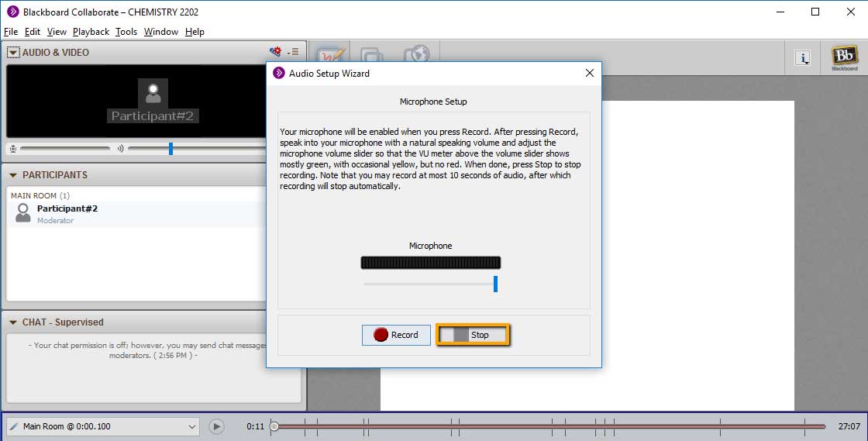Image resolution: width=868 pixels, height=441 pixels.
Task: Open the File menu
Action: [11, 32]
